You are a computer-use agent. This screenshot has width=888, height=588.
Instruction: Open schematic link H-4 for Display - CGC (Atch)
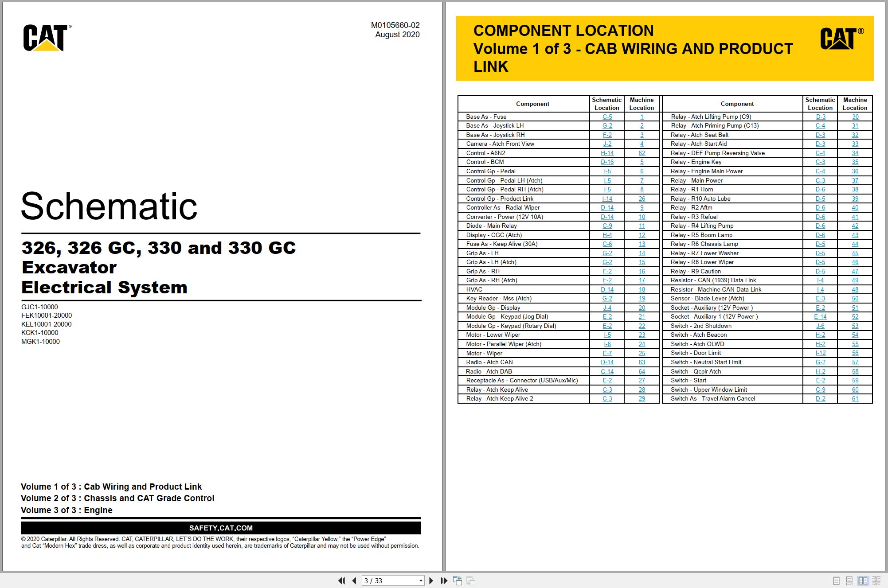[607, 235]
